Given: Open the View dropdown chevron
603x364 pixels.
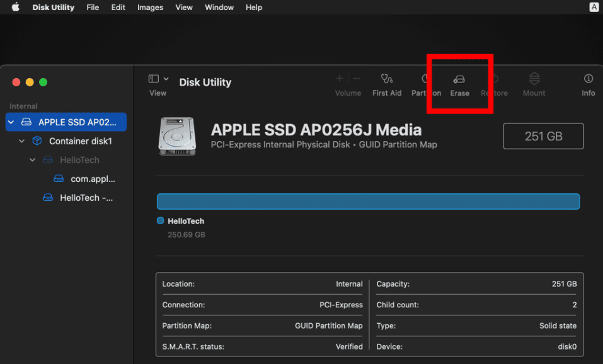Looking at the screenshot, I should 166,79.
